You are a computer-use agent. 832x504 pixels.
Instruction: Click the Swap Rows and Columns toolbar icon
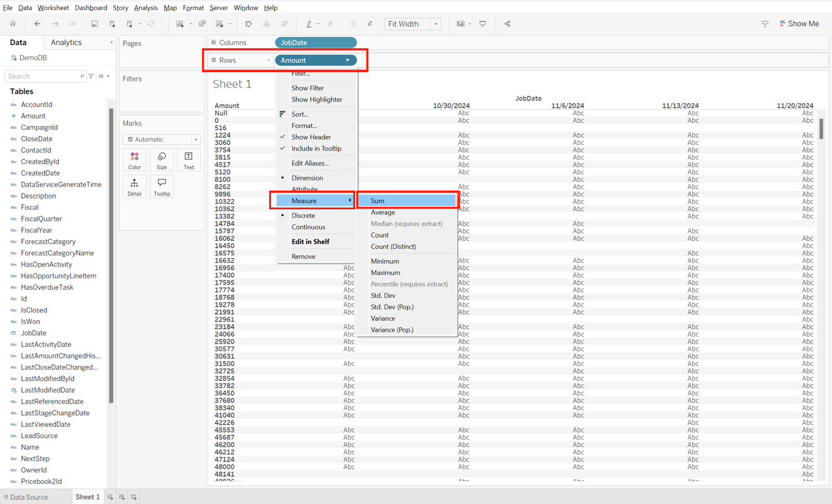248,24
